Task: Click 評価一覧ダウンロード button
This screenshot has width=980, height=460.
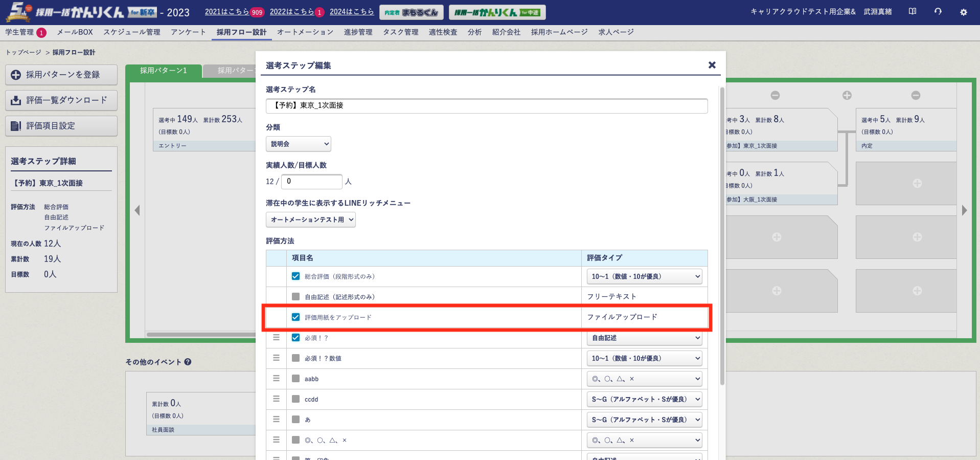Action: [x=61, y=100]
